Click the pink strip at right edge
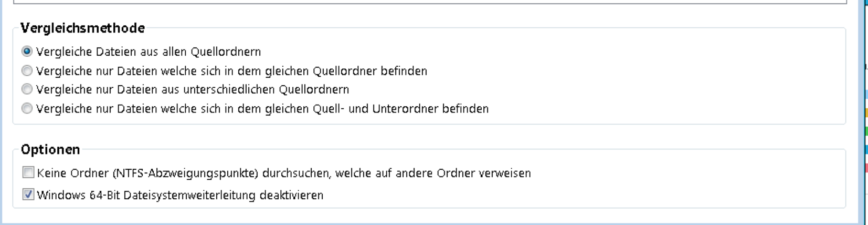The width and height of the screenshot is (868, 225). 866,168
